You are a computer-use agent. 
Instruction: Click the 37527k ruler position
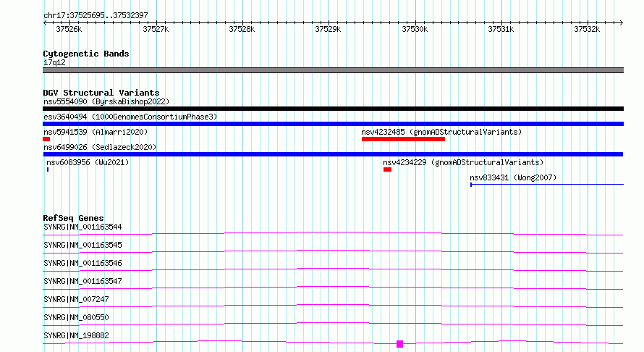tap(156, 29)
